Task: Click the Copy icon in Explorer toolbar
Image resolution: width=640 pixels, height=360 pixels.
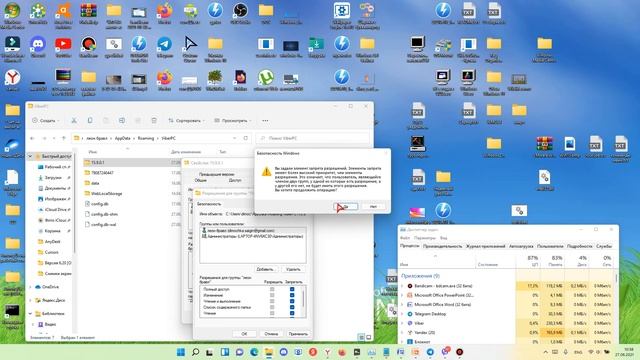Action: click(x=90, y=120)
